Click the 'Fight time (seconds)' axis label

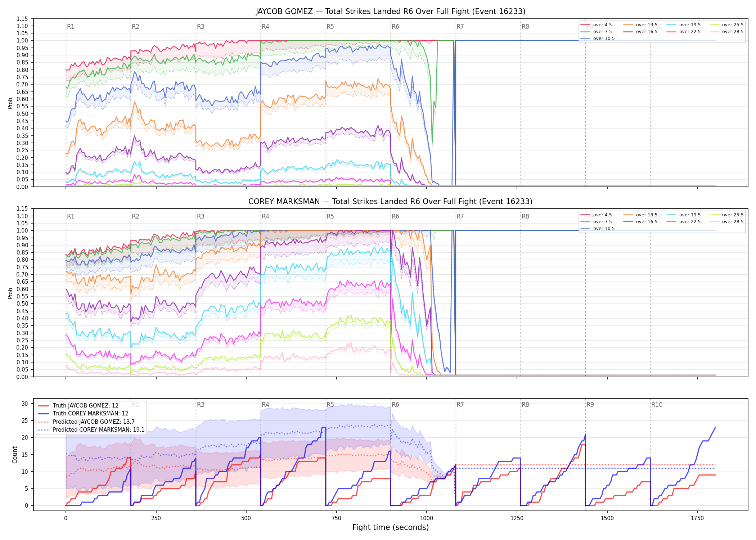point(391,527)
